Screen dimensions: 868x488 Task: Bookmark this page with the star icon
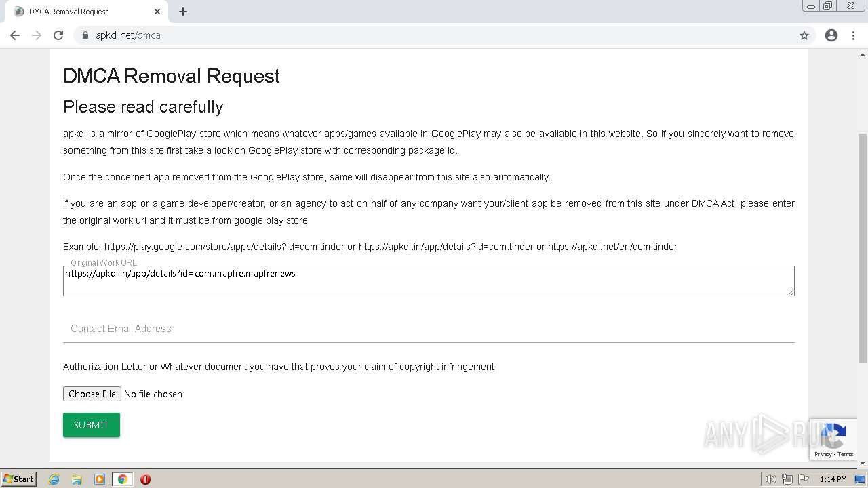pos(804,35)
